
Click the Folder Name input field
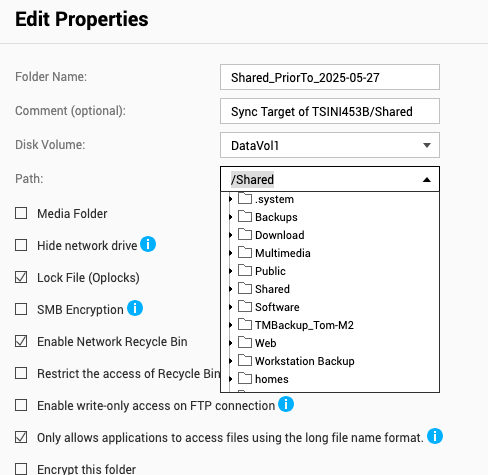tap(330, 77)
